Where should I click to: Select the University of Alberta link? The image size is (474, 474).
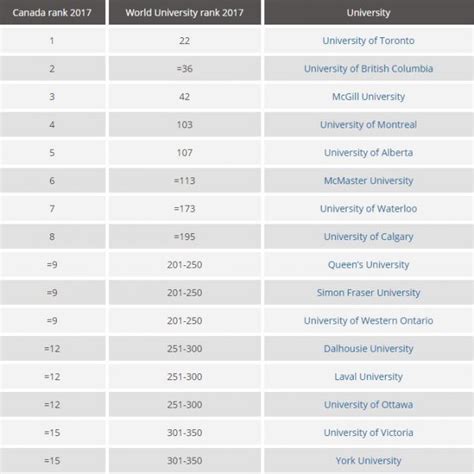tap(368, 153)
